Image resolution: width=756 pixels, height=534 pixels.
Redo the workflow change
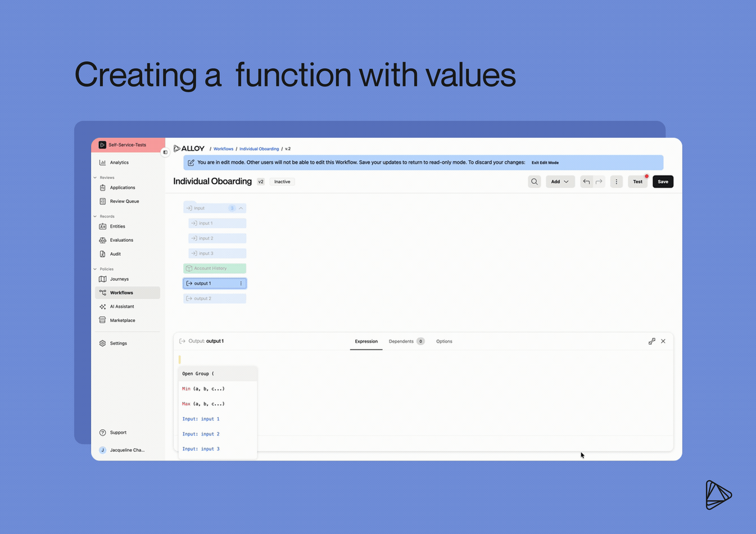tap(599, 182)
